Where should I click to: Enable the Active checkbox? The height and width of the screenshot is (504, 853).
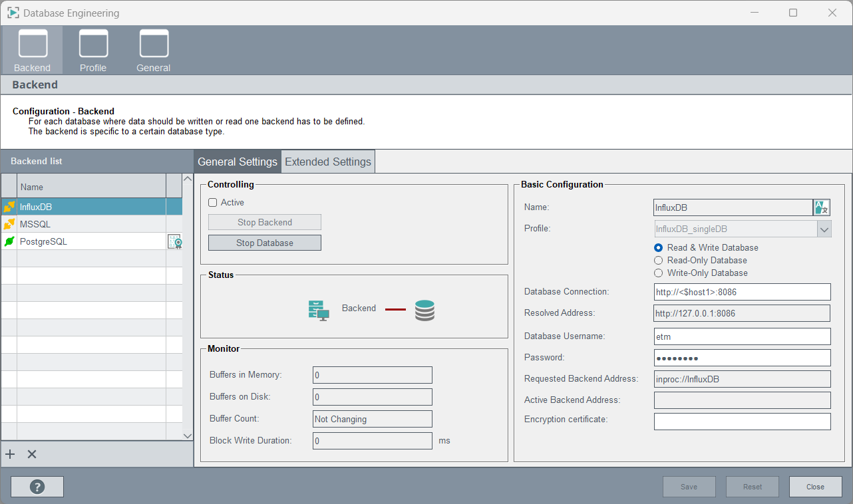pos(213,203)
